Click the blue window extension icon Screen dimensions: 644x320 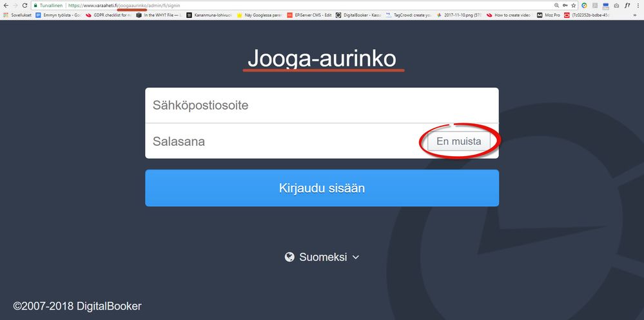(x=605, y=6)
